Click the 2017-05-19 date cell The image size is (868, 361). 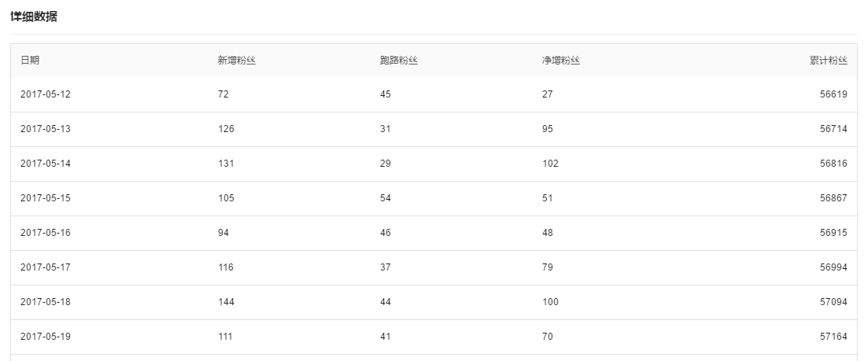[x=46, y=337]
